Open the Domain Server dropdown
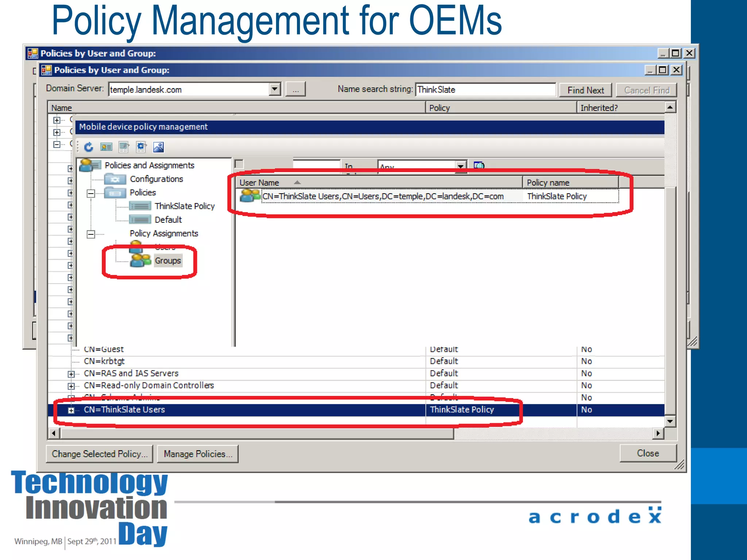Viewport: 747px width, 560px height. [x=275, y=89]
